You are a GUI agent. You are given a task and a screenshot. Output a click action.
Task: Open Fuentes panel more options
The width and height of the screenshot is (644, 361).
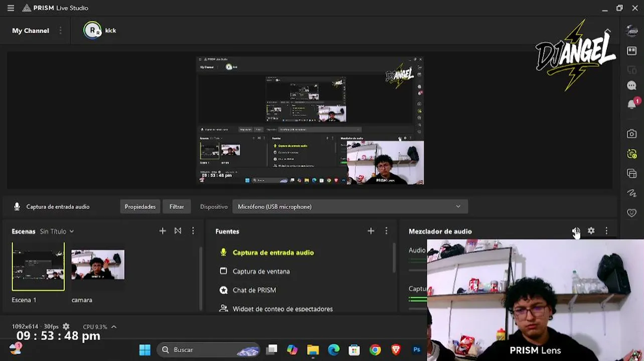click(386, 231)
